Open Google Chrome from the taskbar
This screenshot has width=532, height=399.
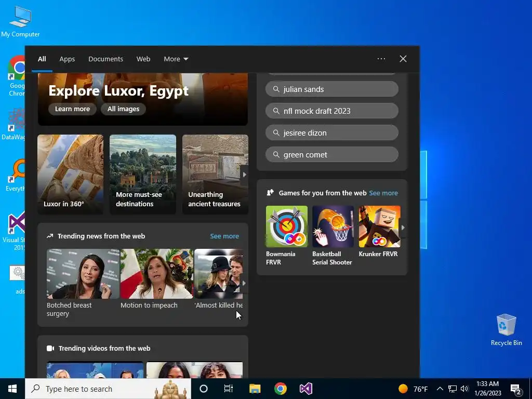280,389
